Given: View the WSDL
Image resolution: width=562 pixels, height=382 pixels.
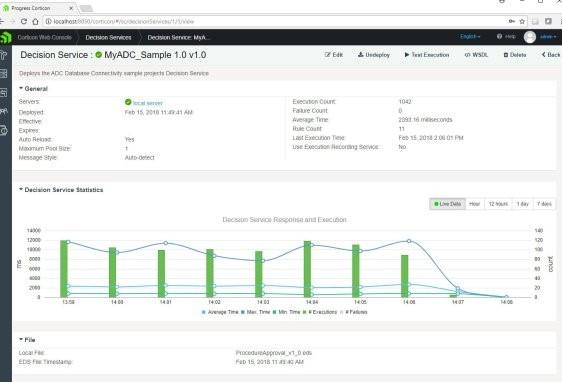Looking at the screenshot, I should point(476,55).
